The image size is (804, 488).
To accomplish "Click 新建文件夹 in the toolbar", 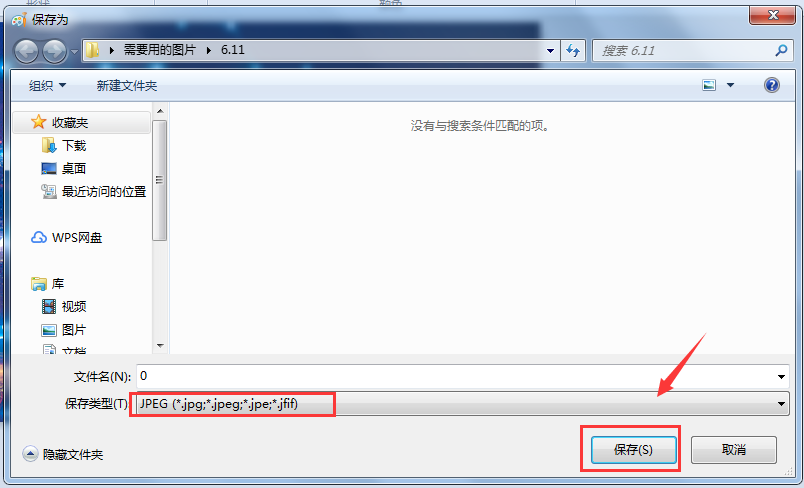I will (x=127, y=86).
